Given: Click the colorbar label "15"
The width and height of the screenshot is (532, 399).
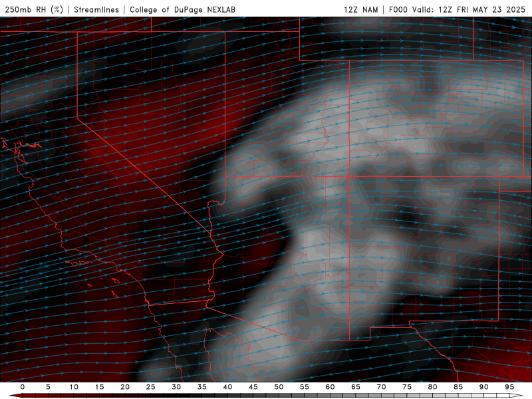Looking at the screenshot, I should click(x=99, y=387).
